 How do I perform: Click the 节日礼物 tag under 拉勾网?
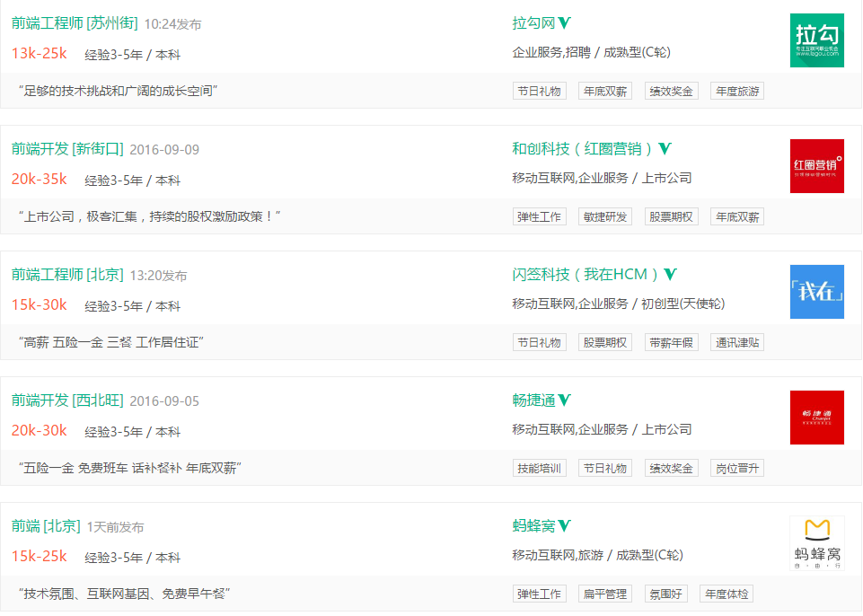[x=540, y=91]
